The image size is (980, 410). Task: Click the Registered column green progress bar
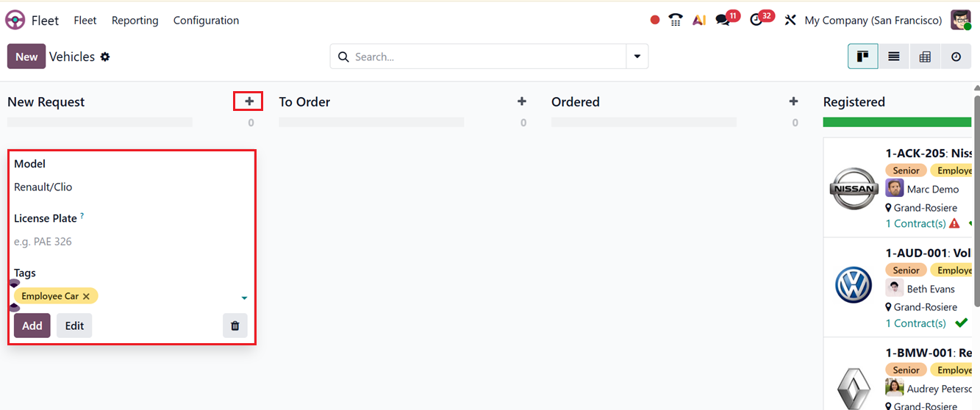click(897, 122)
